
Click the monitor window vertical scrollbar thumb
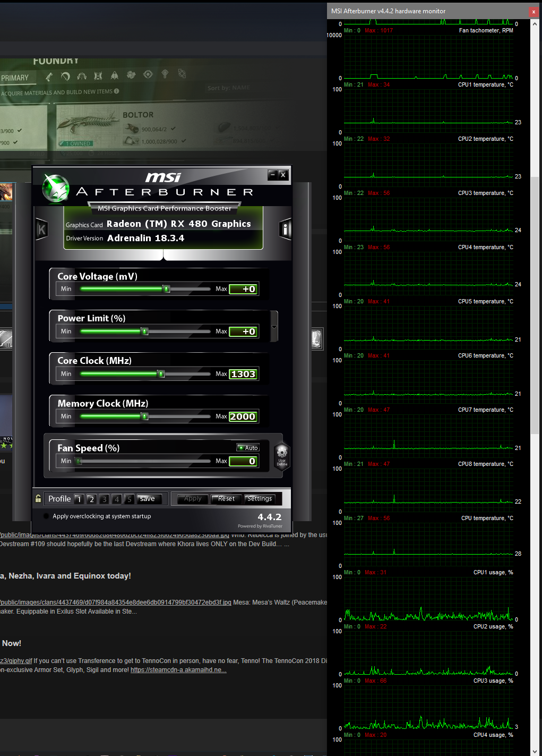(535, 305)
